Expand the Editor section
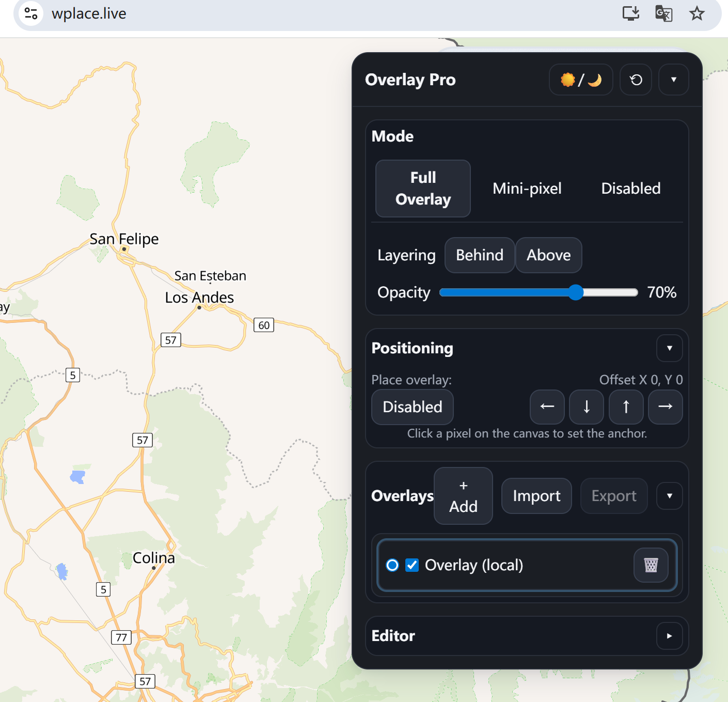Screen dimensions: 728x702 (669, 636)
